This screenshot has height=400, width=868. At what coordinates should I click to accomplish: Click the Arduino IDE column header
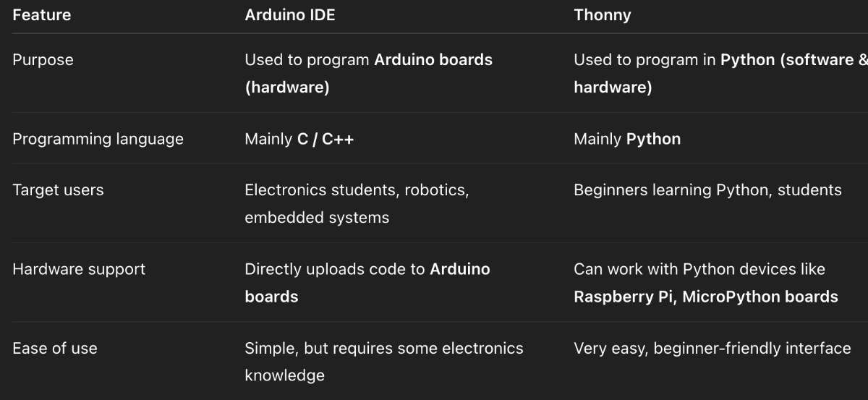289,15
